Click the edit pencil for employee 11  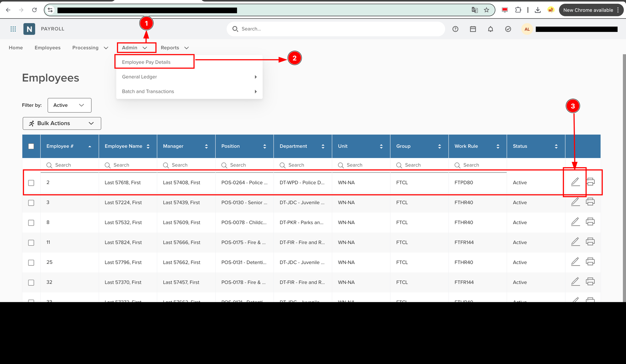click(x=575, y=242)
